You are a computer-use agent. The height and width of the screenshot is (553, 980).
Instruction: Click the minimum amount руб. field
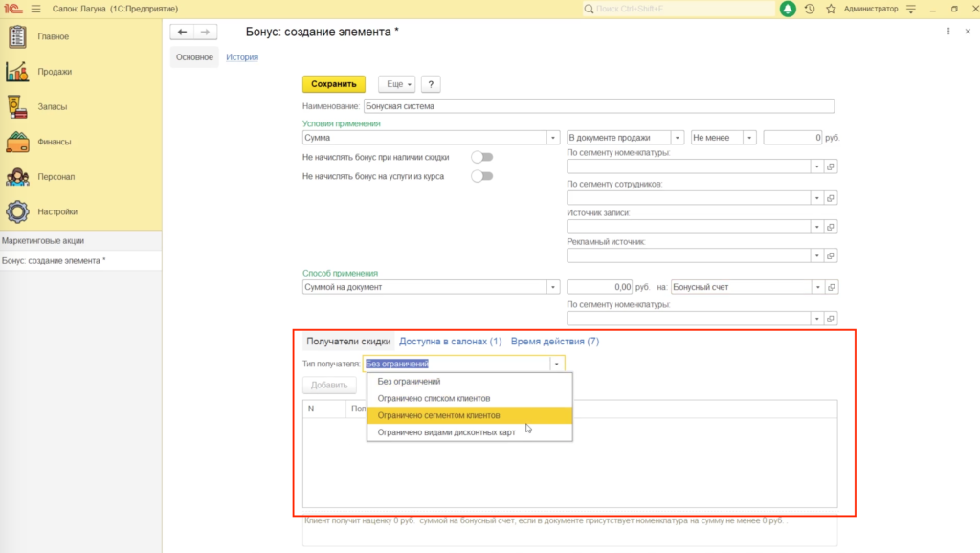coord(792,138)
